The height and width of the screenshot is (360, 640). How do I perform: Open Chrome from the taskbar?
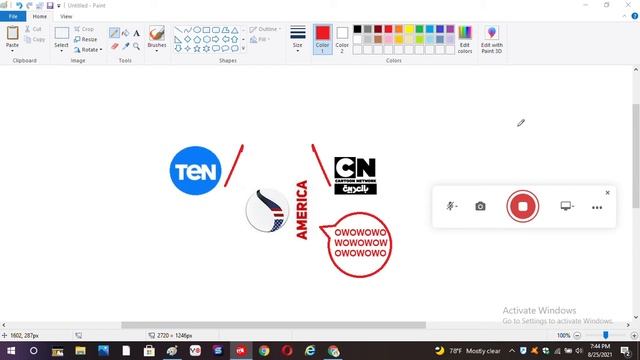264,351
